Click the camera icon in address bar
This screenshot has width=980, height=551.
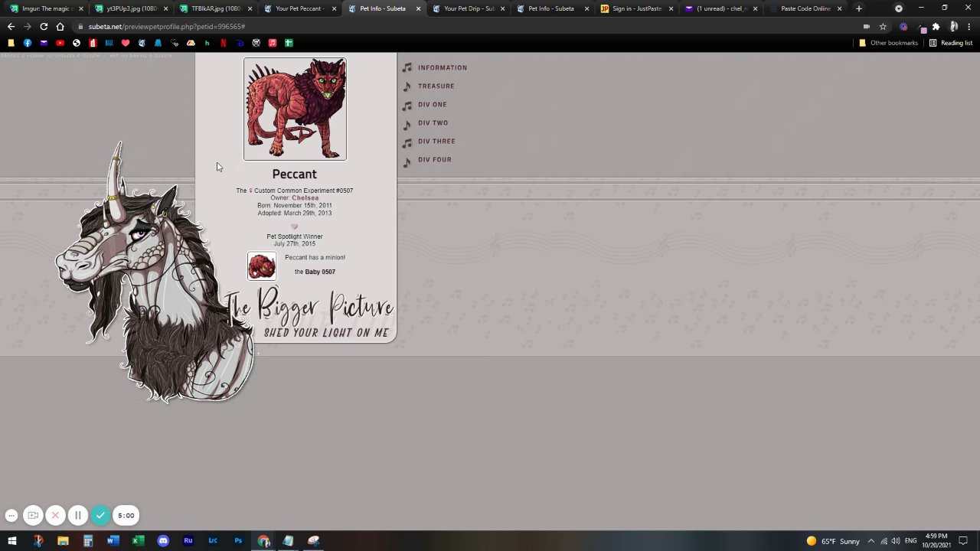(x=867, y=27)
